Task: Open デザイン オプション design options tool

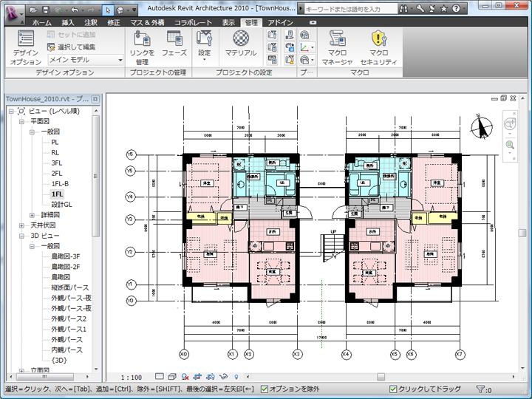Action: click(26, 47)
